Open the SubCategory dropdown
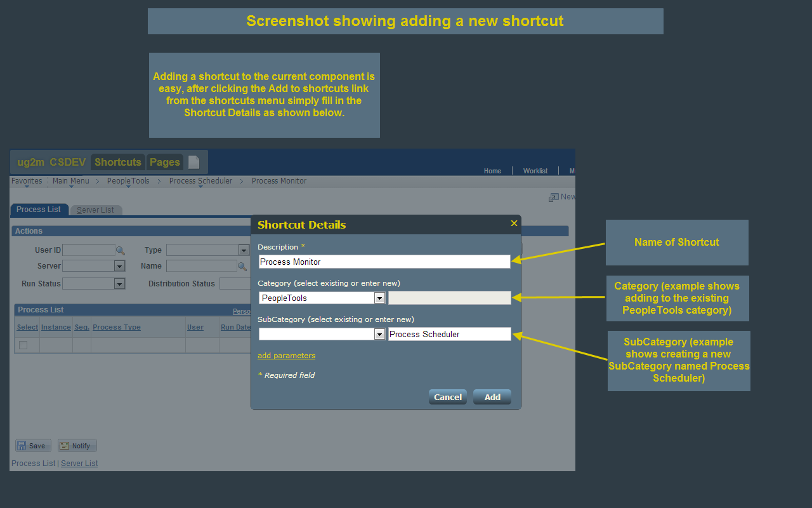Image resolution: width=812 pixels, height=508 pixels. point(379,333)
